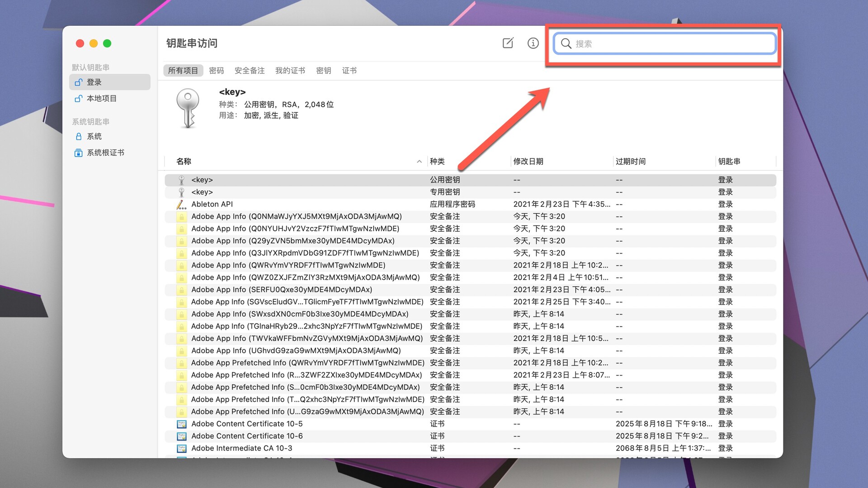This screenshot has height=488, width=868.
Task: Open the 证书 tab
Action: (x=349, y=70)
